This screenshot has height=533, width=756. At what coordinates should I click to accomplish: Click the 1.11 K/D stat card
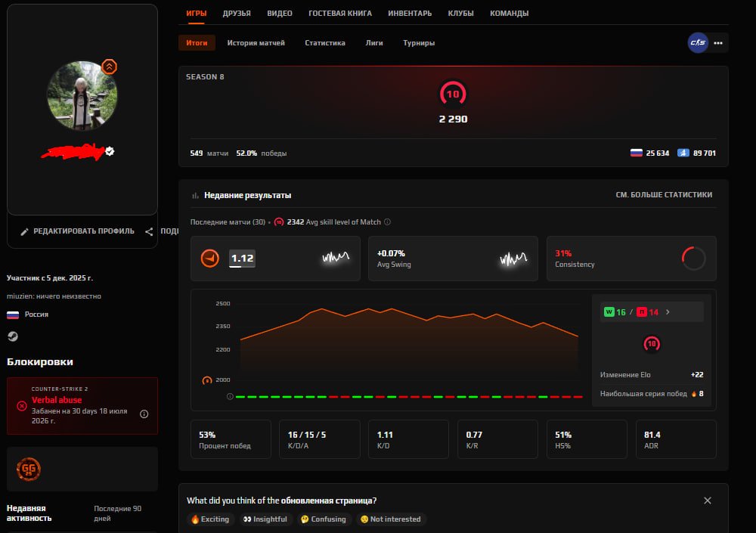[x=408, y=439]
